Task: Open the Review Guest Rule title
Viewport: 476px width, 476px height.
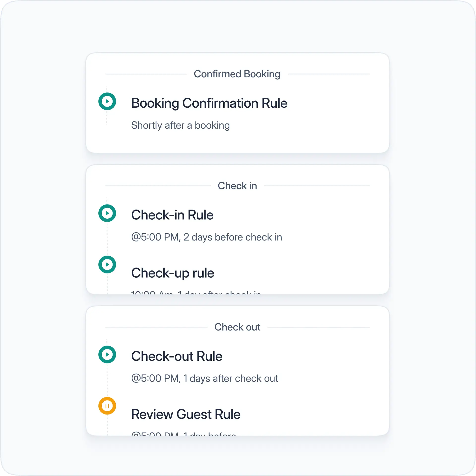Action: 186,414
